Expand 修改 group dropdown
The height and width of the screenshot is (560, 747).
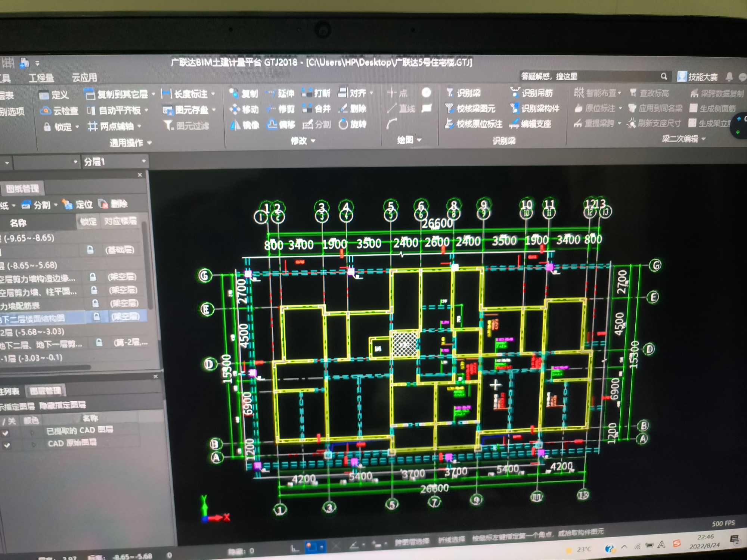[313, 141]
